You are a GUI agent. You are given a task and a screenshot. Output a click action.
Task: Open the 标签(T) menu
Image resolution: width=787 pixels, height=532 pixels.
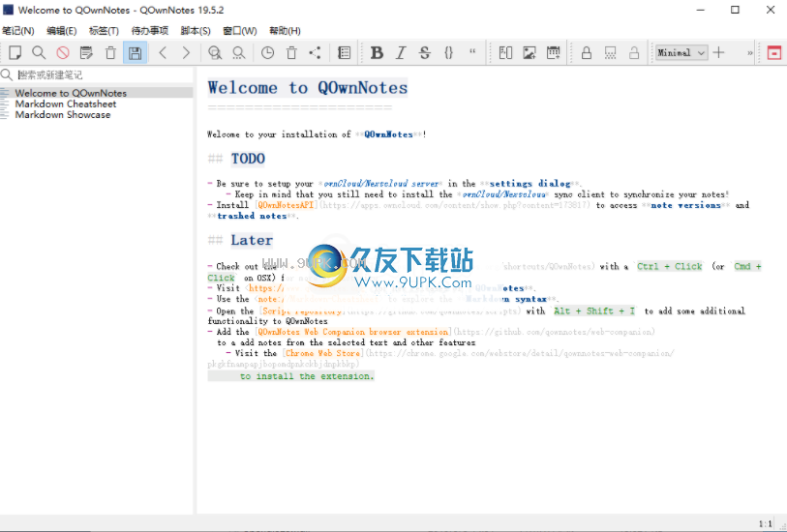pos(104,31)
